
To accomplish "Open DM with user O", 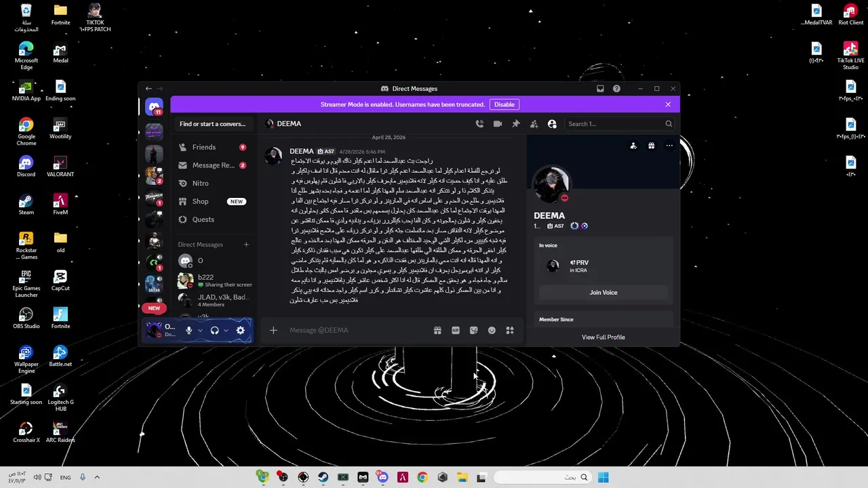I will point(212,261).
